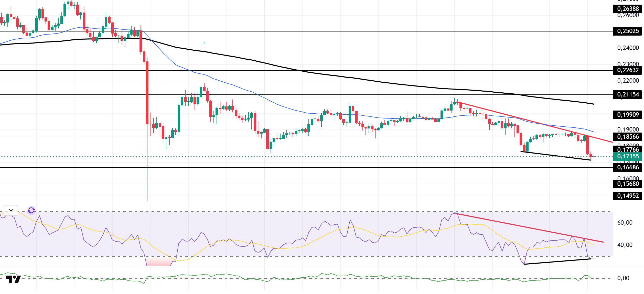Select the 0,25025 horizontal level label
644x294 pixels.
tap(627, 31)
